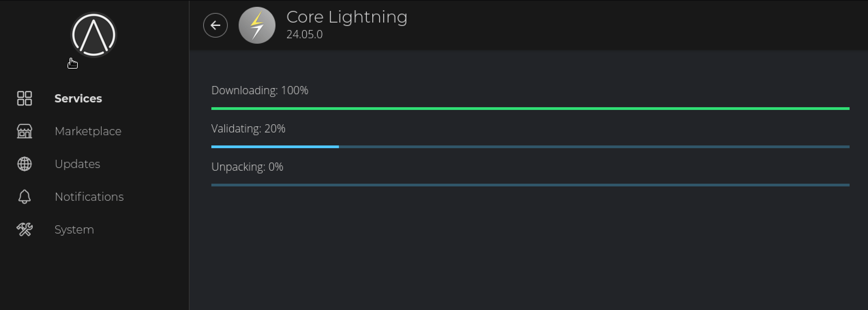Open the Services menu item
Screen dimensions: 868x310
pyautogui.click(x=78, y=98)
